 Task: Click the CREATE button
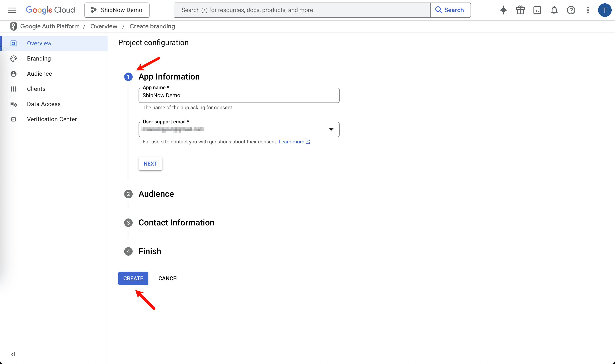[x=133, y=278]
